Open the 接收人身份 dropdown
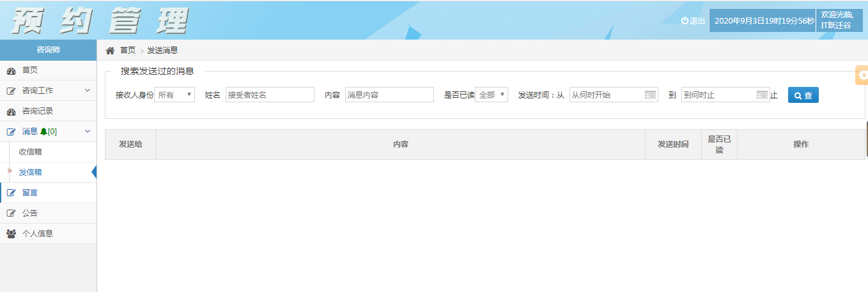The width and height of the screenshot is (868, 292). (x=174, y=95)
